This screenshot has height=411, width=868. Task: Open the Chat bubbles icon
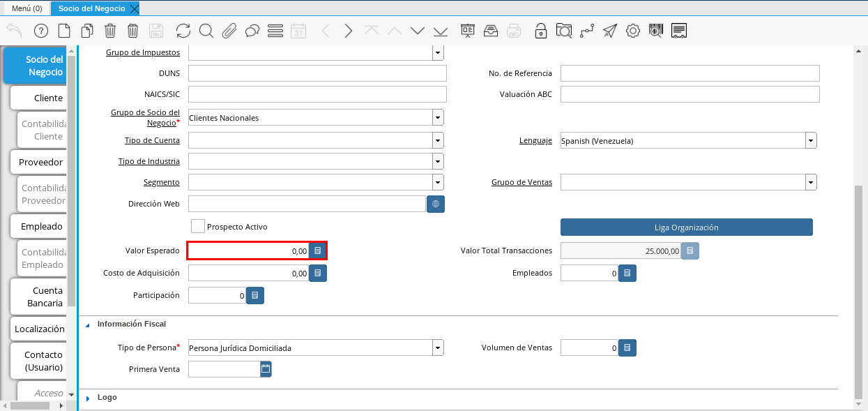[x=252, y=31]
